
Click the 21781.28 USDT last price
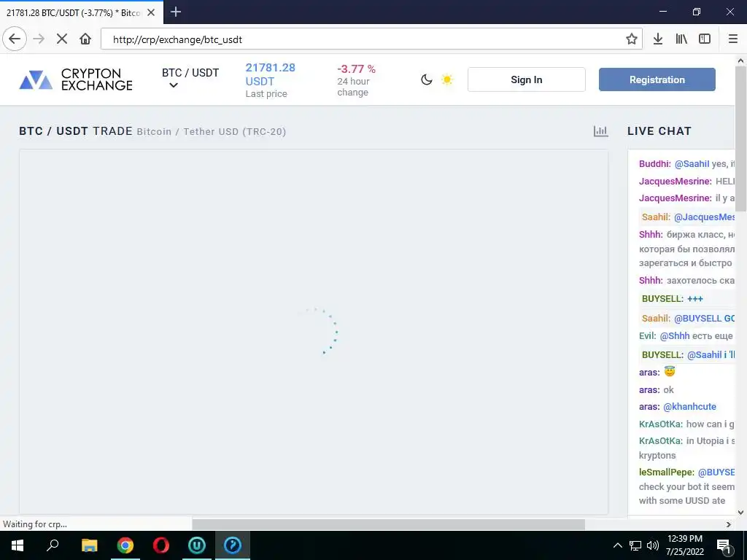[270, 74]
